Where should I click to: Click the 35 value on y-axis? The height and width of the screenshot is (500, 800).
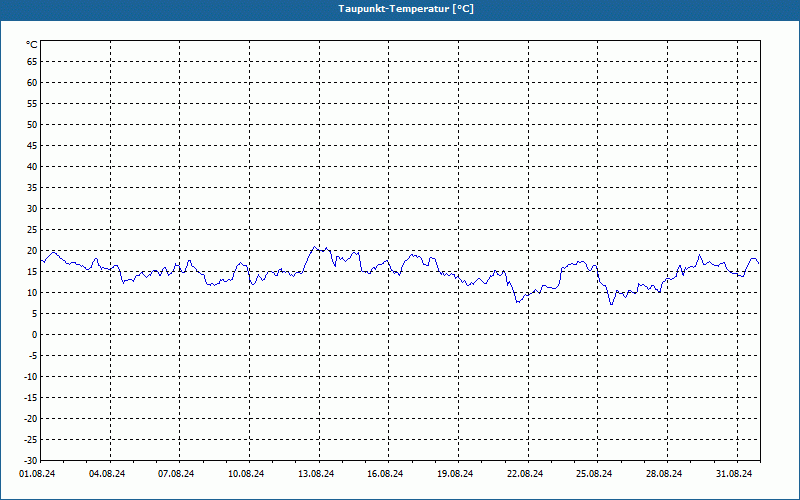(32, 188)
